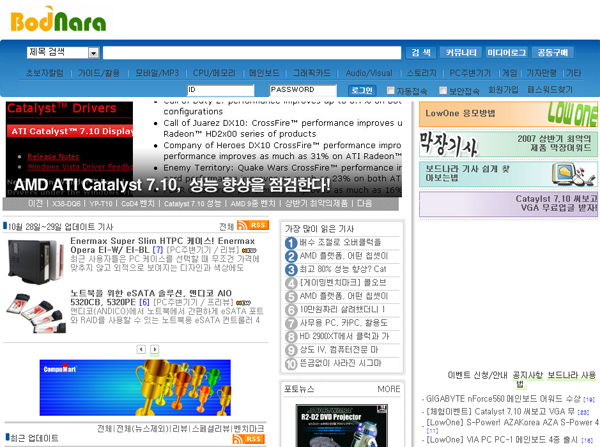Open the Enermax HTPC case thumbnail
Viewport: 600px width, 447px height.
coord(36,262)
